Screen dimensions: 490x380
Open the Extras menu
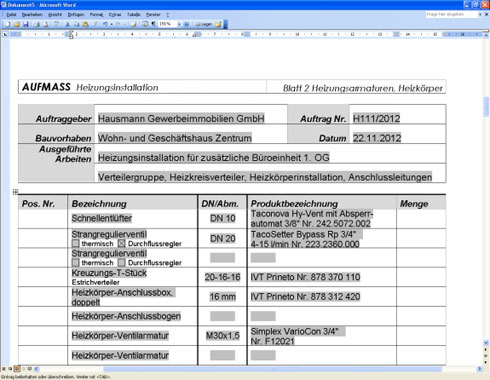115,15
